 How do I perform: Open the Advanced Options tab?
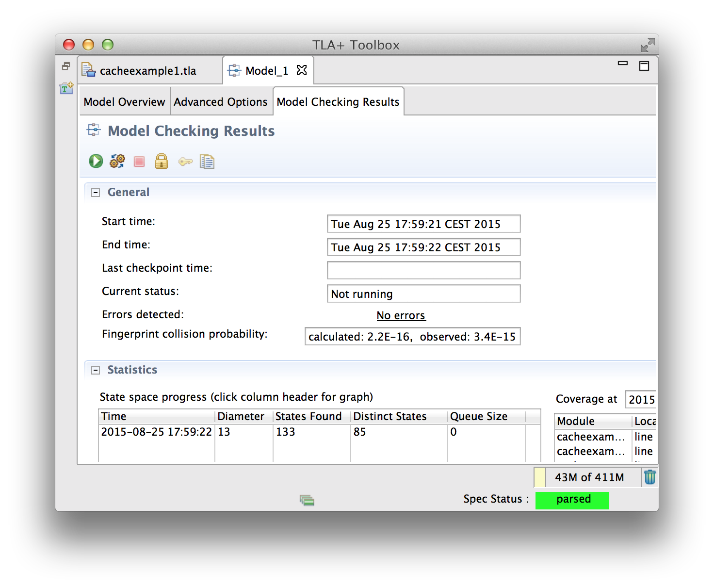click(220, 102)
